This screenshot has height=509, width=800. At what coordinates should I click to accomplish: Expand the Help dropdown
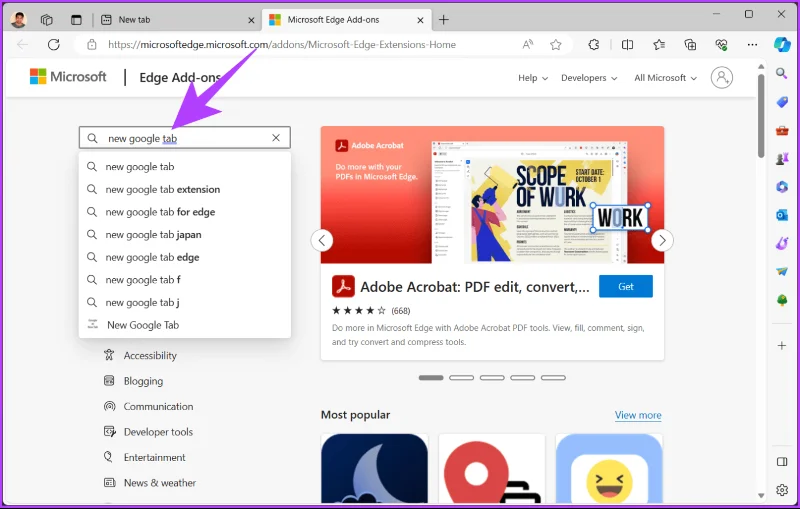point(533,78)
